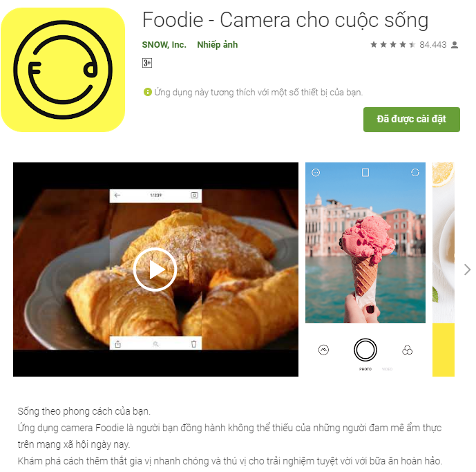This screenshot has width=476, height=472.
Task: Open the ice cream screenshot thumbnail
Action: tap(365, 270)
